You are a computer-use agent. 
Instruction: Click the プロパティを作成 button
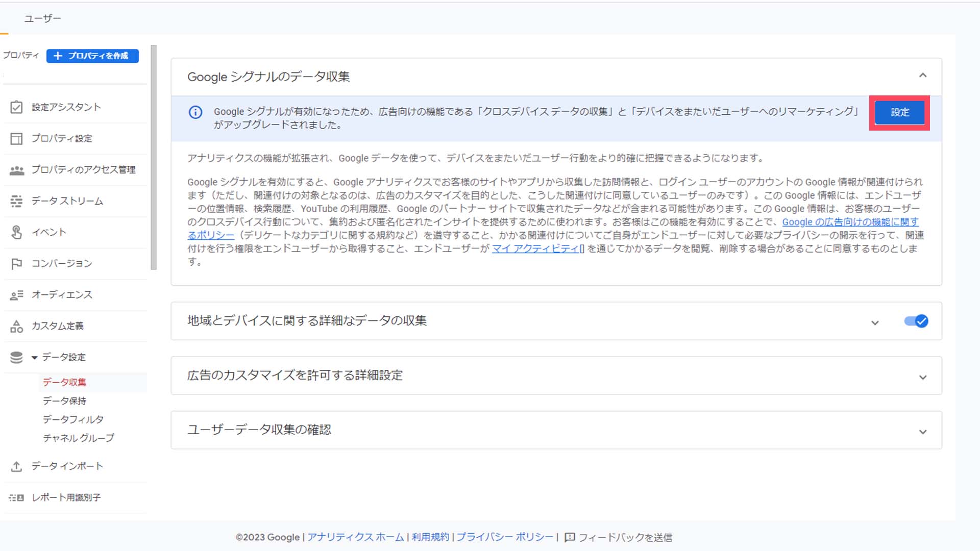[92, 56]
